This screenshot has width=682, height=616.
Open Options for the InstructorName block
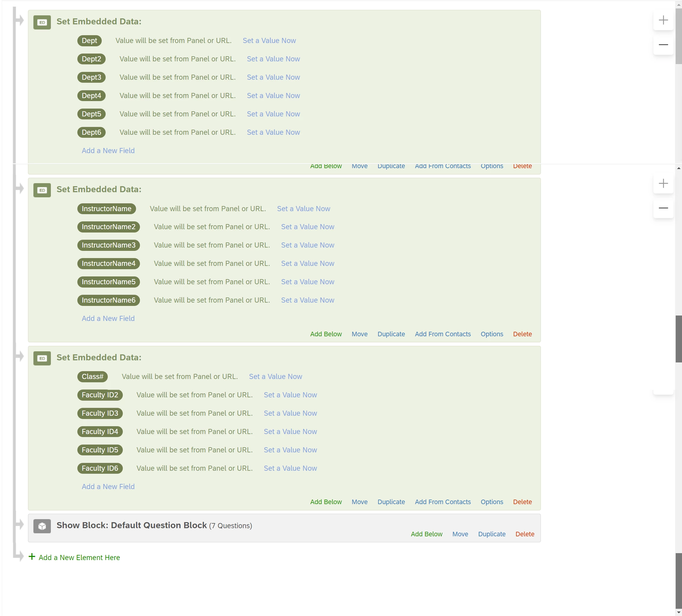[x=491, y=334]
